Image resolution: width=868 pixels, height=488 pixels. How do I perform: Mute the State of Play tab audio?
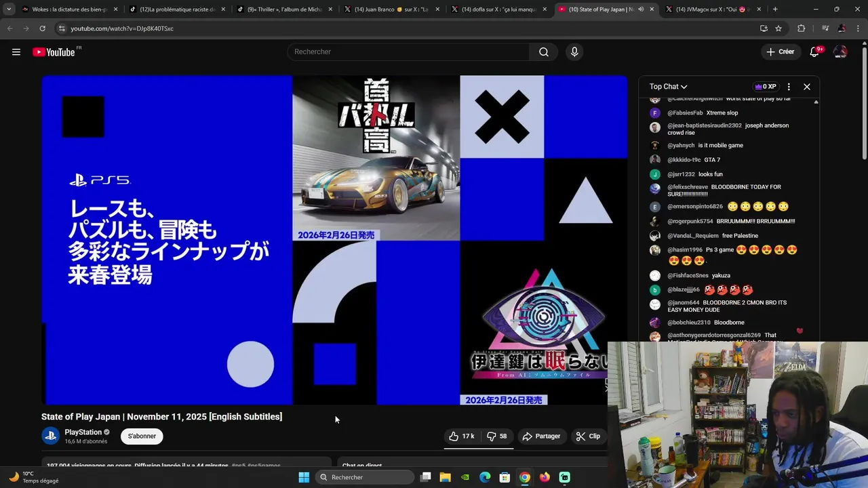pos(641,9)
